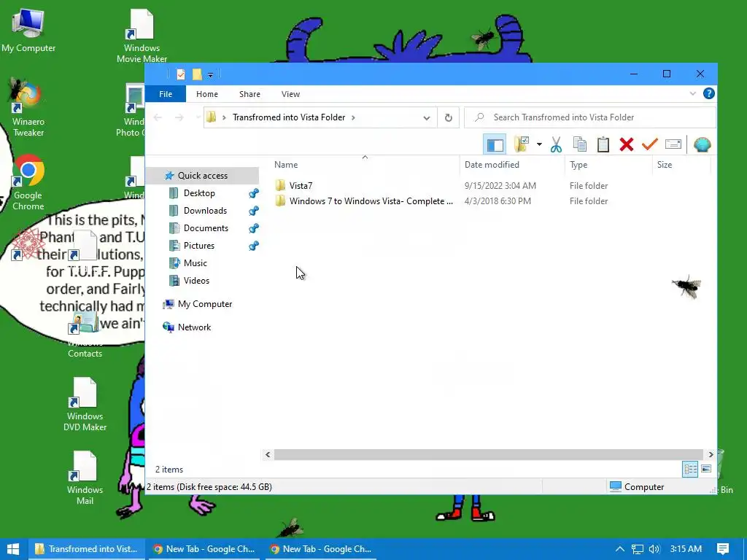Open the Customize Quick Access Toolbar dropdown
747x560 pixels.
(210, 75)
